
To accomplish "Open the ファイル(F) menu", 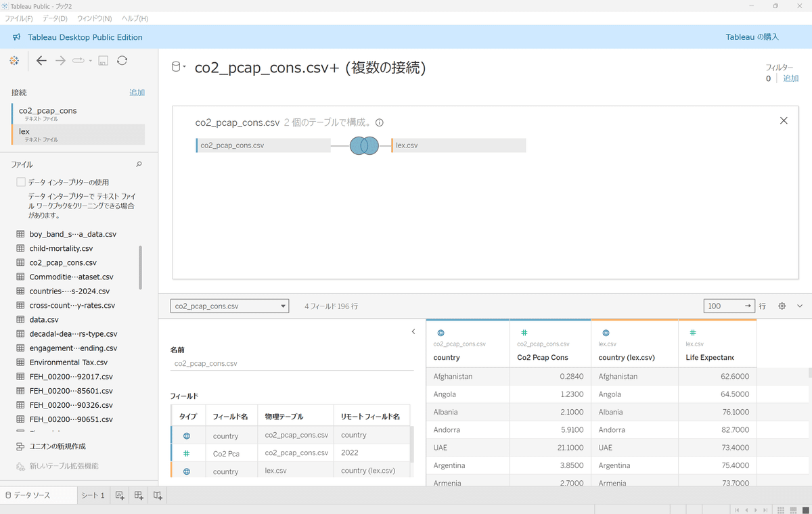I will coord(20,18).
